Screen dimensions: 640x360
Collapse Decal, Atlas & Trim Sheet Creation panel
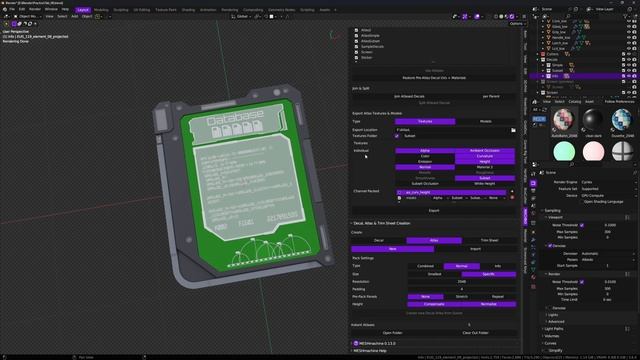tap(381, 223)
